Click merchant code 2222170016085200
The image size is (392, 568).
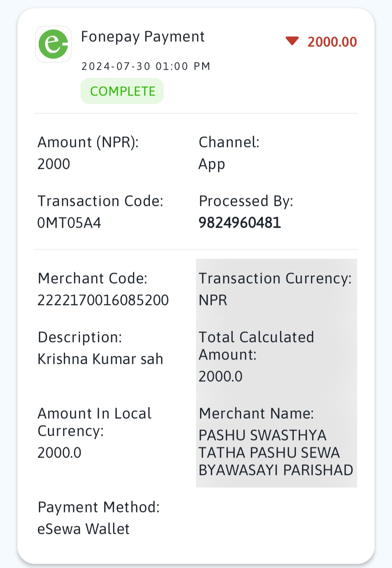pyautogui.click(x=103, y=300)
